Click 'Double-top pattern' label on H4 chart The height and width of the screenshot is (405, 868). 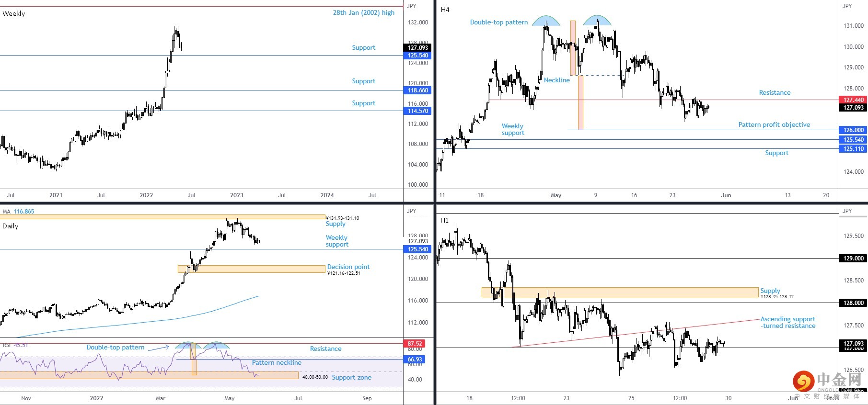[x=499, y=22]
